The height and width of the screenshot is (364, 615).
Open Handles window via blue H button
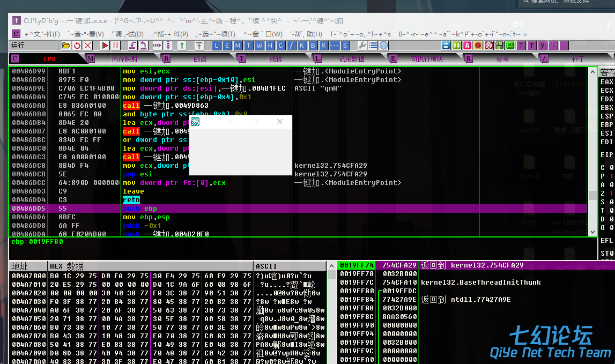[270, 46]
